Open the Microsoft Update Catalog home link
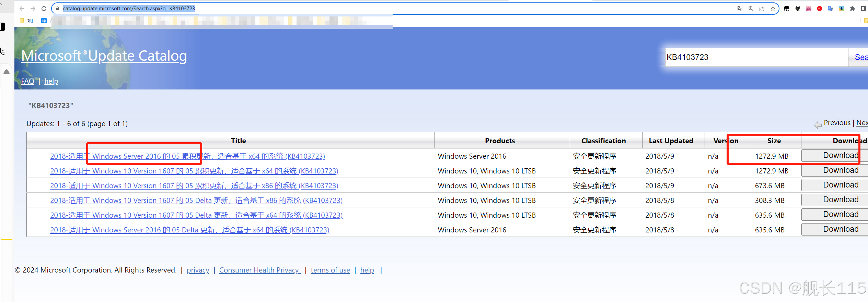The image size is (868, 302). 104,56
